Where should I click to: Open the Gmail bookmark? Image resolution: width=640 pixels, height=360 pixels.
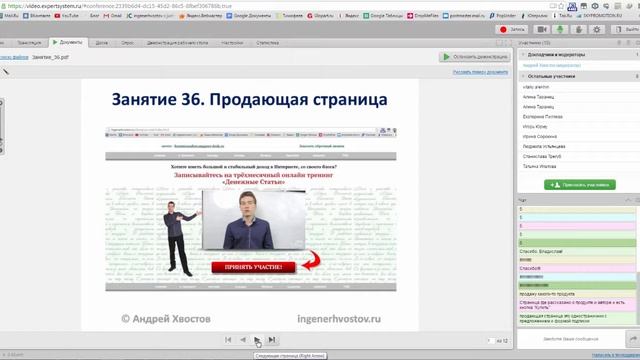(113, 16)
